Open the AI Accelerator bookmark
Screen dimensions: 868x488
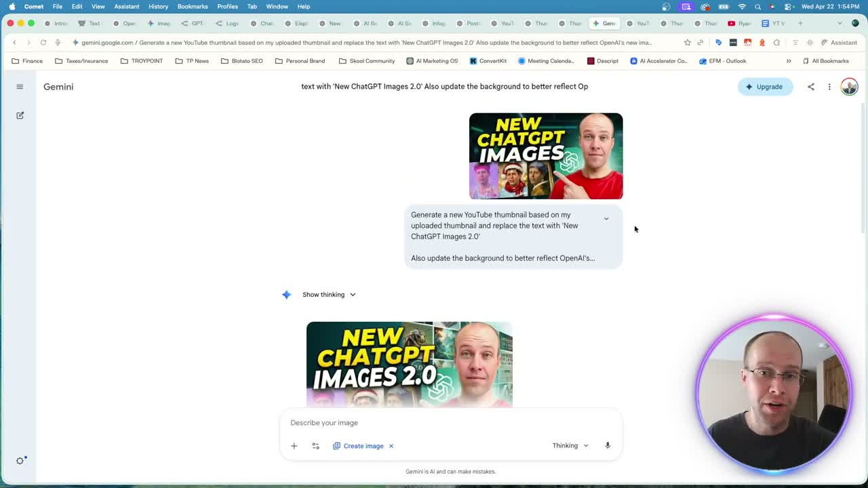click(x=658, y=61)
